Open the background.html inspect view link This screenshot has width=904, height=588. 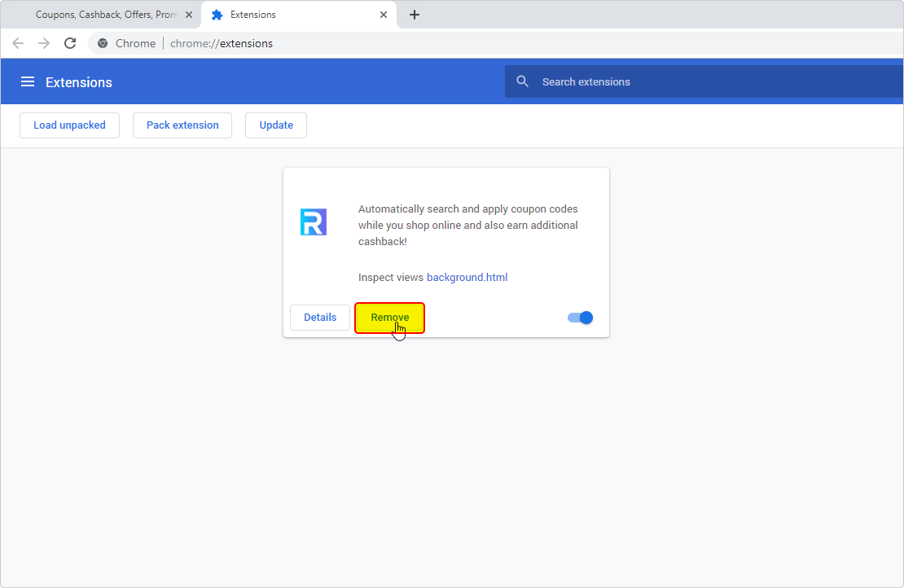(x=467, y=278)
